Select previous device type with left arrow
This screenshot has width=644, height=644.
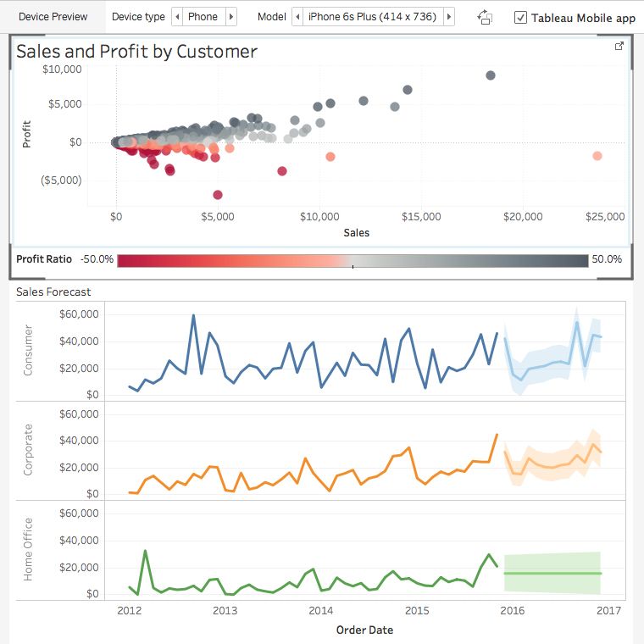[177, 17]
